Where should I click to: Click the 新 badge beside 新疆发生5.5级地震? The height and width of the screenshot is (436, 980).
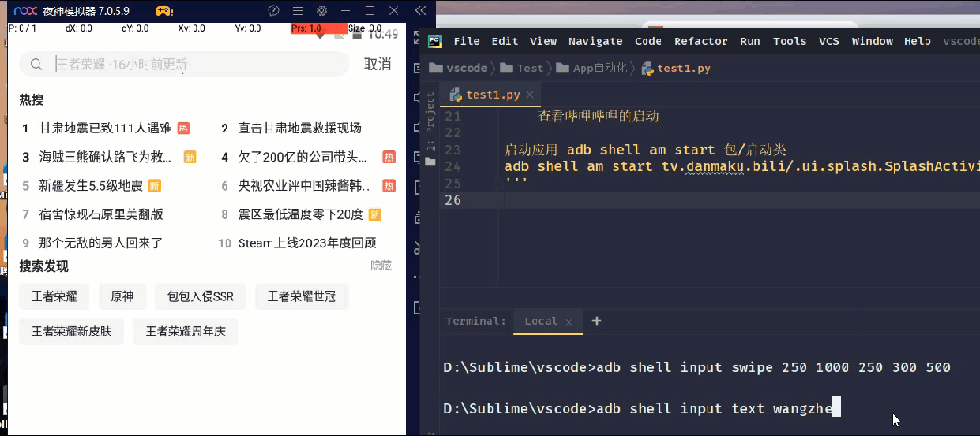tap(154, 185)
